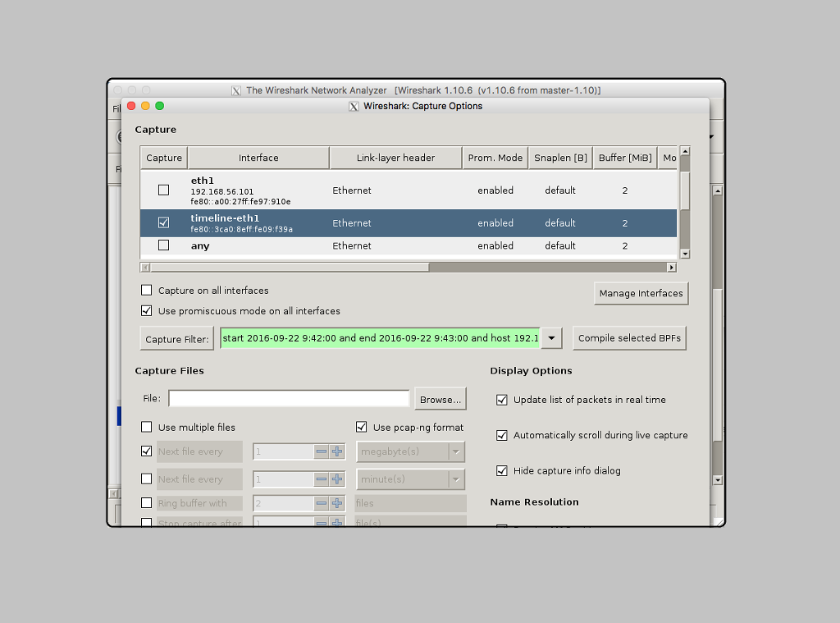Click eth1 IP address 192.168.56.101
840x623 pixels.
pyautogui.click(x=222, y=191)
